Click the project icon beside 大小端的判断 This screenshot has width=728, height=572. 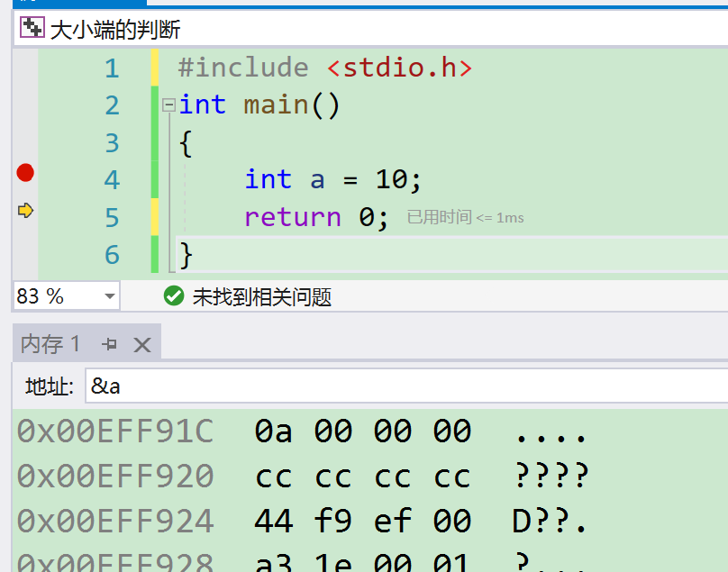[32, 27]
